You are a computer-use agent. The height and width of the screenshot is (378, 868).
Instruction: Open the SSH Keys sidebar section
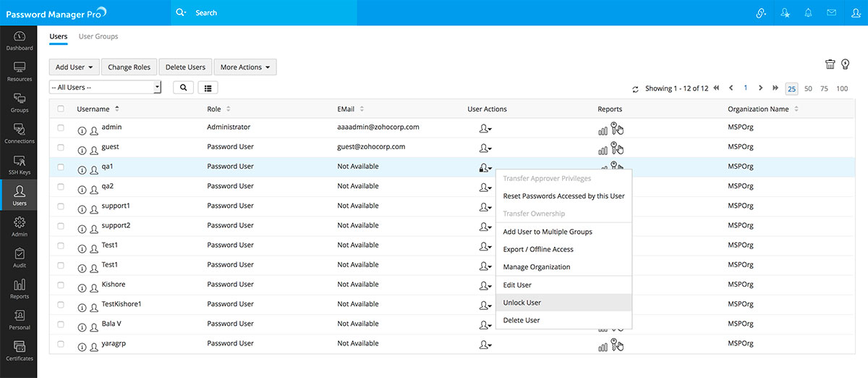tap(19, 164)
